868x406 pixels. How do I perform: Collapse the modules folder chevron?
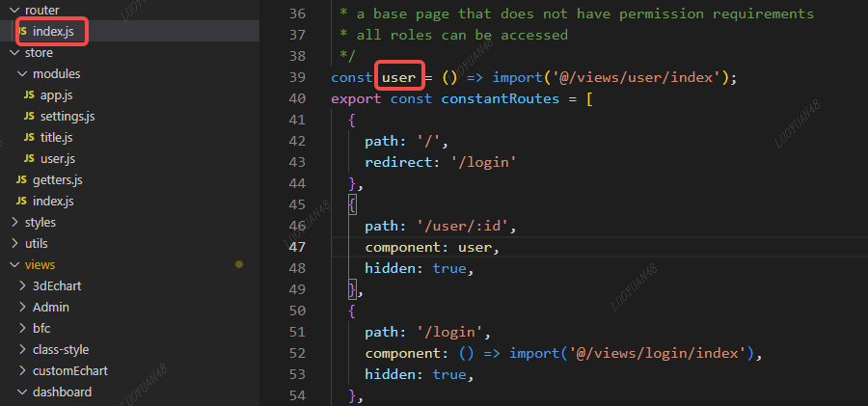tap(21, 73)
